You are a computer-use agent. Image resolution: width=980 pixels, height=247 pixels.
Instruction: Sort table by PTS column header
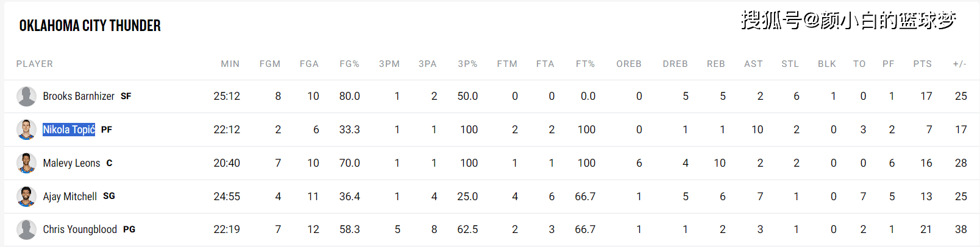(922, 64)
